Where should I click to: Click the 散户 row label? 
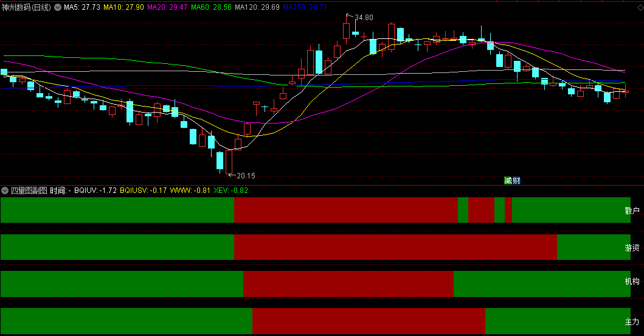[632, 211]
